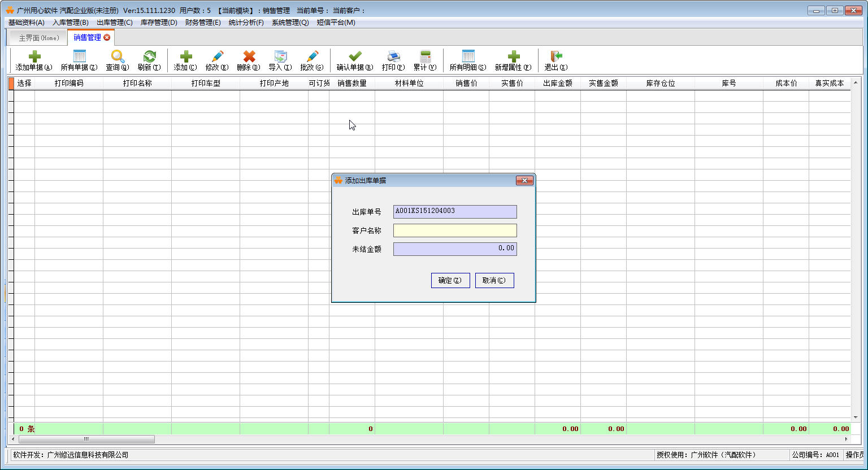Click the 新增属性 plus icon
The image size is (868, 470).
513,56
